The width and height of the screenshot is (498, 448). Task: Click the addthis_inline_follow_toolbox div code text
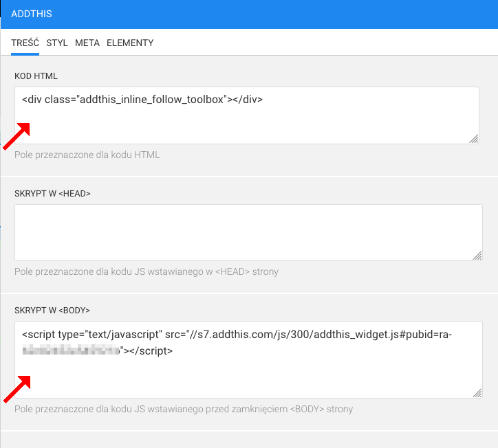(x=142, y=100)
